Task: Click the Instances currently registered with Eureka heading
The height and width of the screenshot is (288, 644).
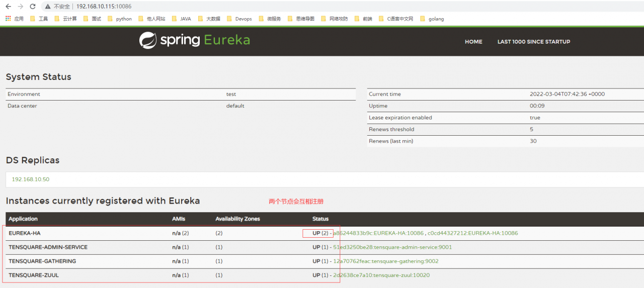Action: (103, 201)
